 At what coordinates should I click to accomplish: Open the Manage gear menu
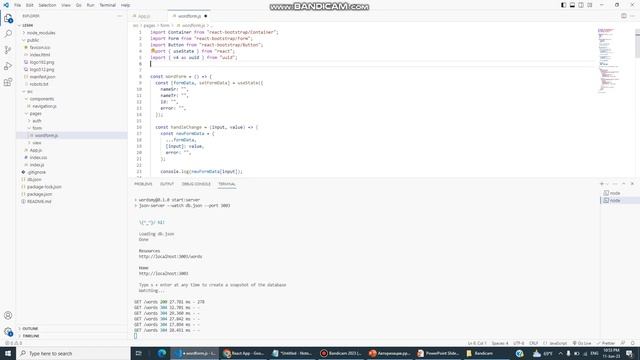(x=8, y=331)
